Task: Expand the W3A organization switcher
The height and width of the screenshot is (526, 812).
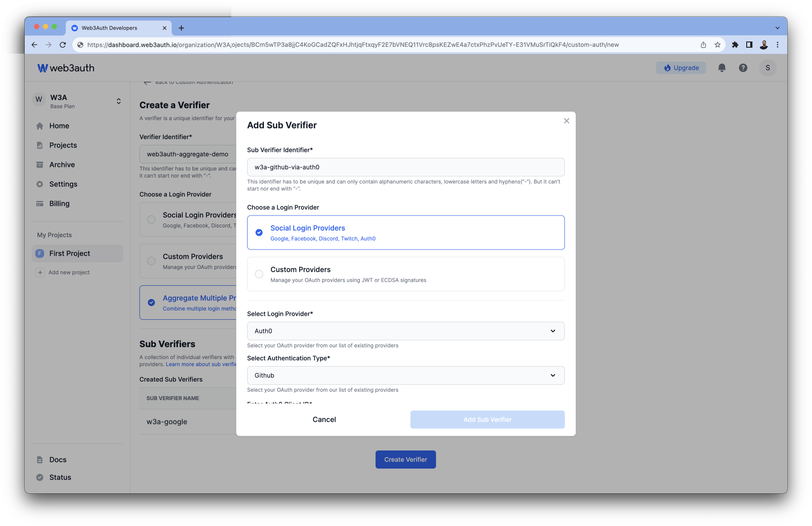Action: [x=119, y=101]
